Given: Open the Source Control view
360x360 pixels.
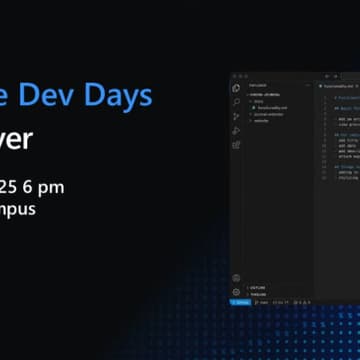Looking at the screenshot, I should click(236, 117).
